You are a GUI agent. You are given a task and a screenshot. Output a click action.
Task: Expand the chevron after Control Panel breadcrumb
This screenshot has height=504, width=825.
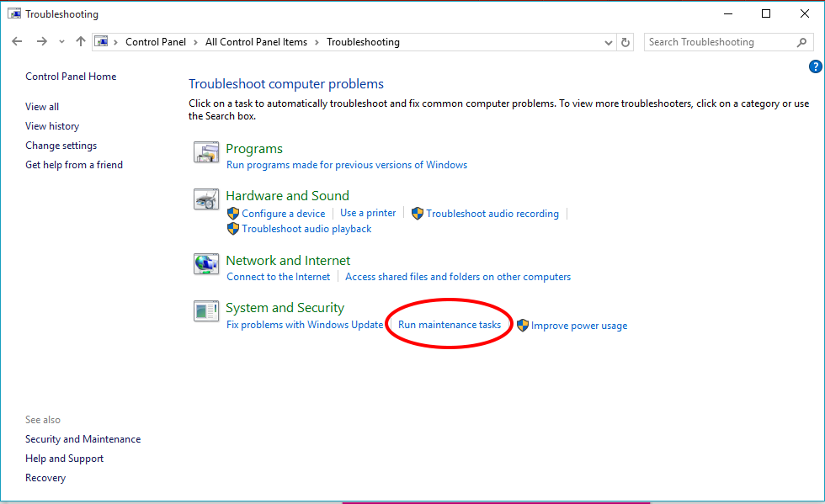coord(195,42)
